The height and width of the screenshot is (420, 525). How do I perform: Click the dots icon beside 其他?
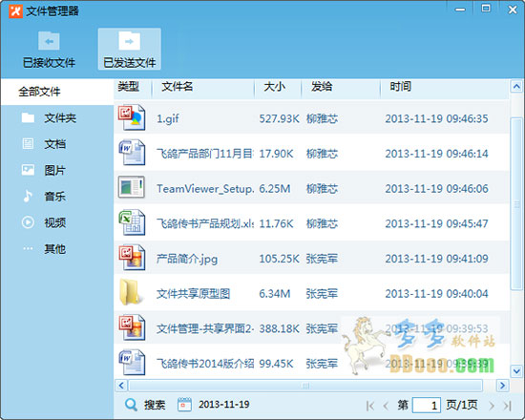pyautogui.click(x=28, y=248)
